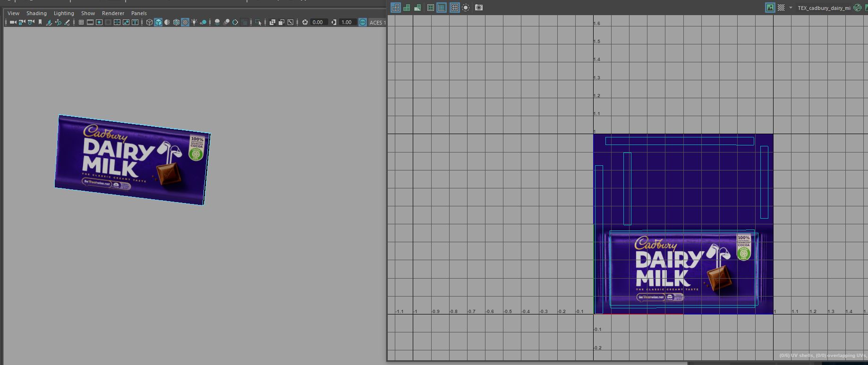
Task: Toggle the Gate Mask icon
Action: coord(108,22)
